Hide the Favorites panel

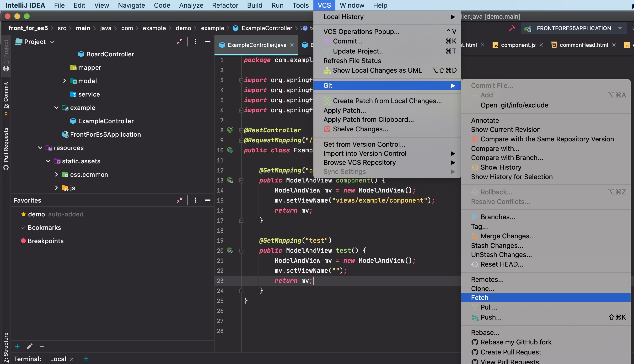(208, 200)
